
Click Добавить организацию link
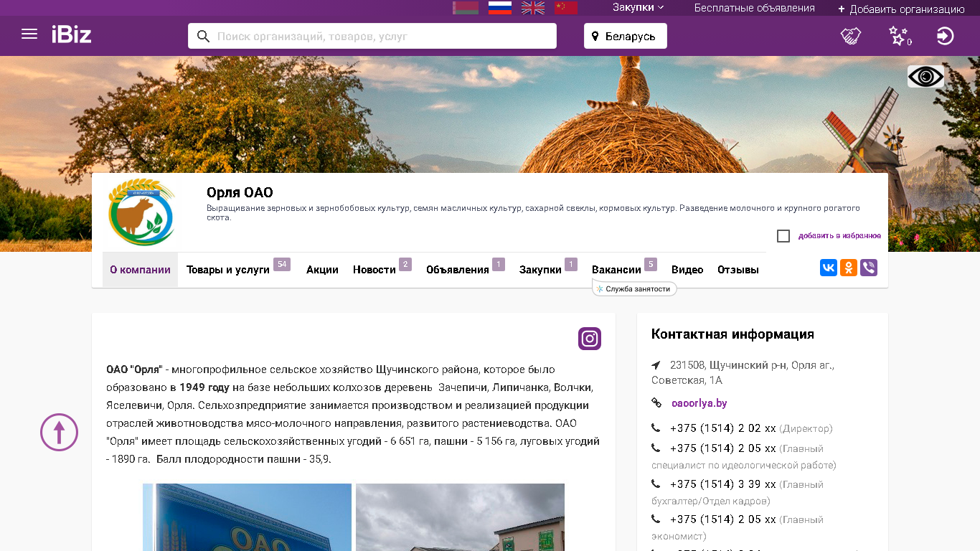click(901, 9)
